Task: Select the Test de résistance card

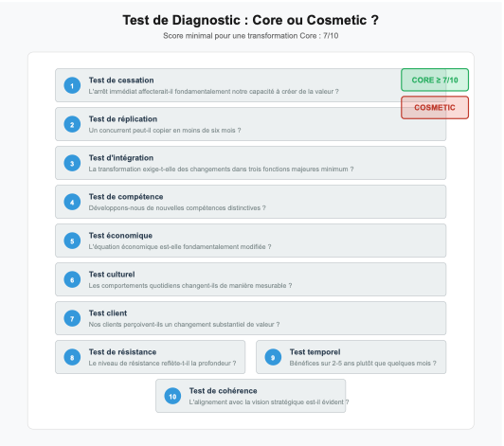Action: click(x=150, y=357)
